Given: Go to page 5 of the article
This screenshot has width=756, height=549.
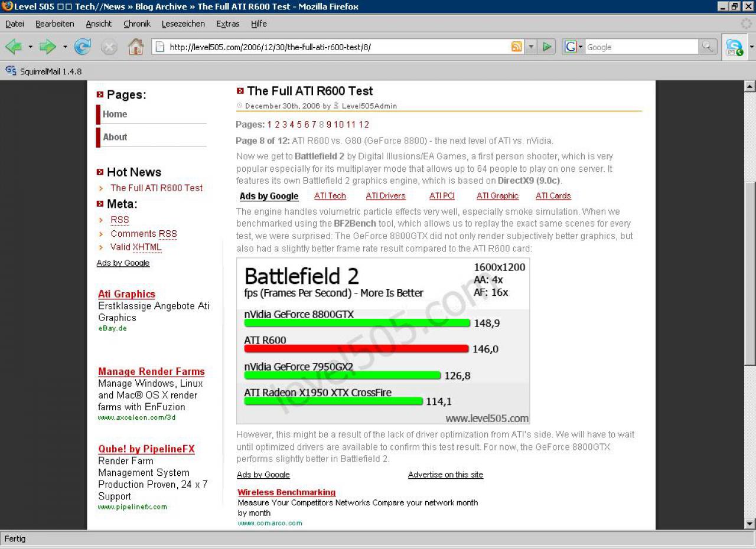Looking at the screenshot, I should point(299,125).
